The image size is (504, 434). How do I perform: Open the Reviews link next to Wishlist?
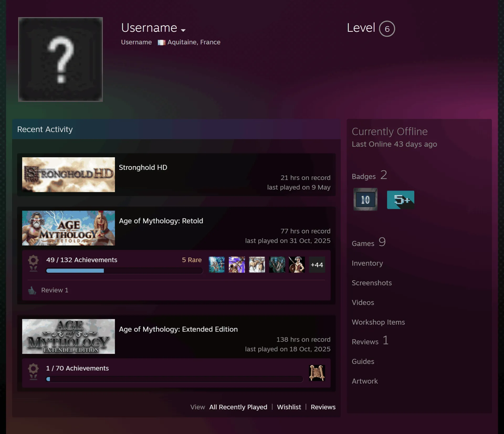(x=323, y=407)
